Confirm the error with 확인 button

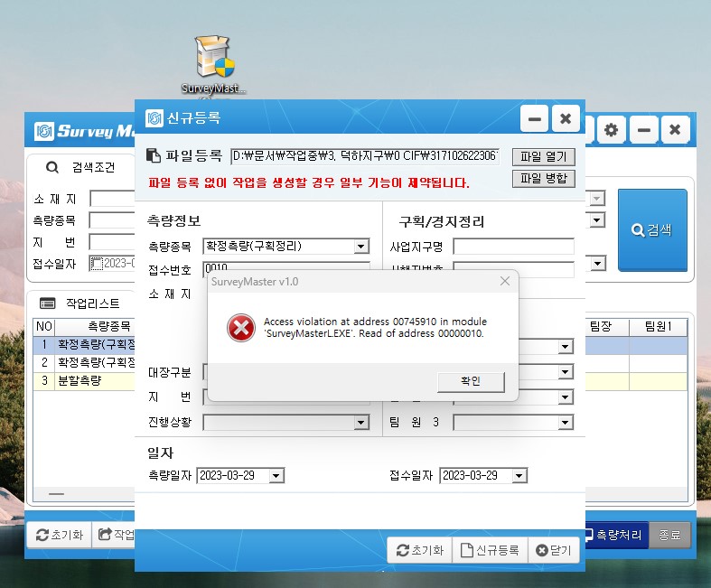(x=471, y=382)
